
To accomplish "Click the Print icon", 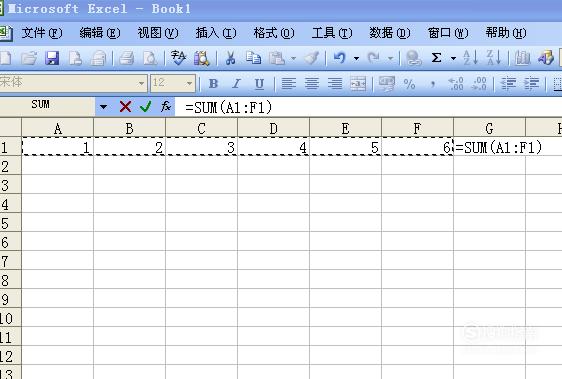I will click(126, 58).
